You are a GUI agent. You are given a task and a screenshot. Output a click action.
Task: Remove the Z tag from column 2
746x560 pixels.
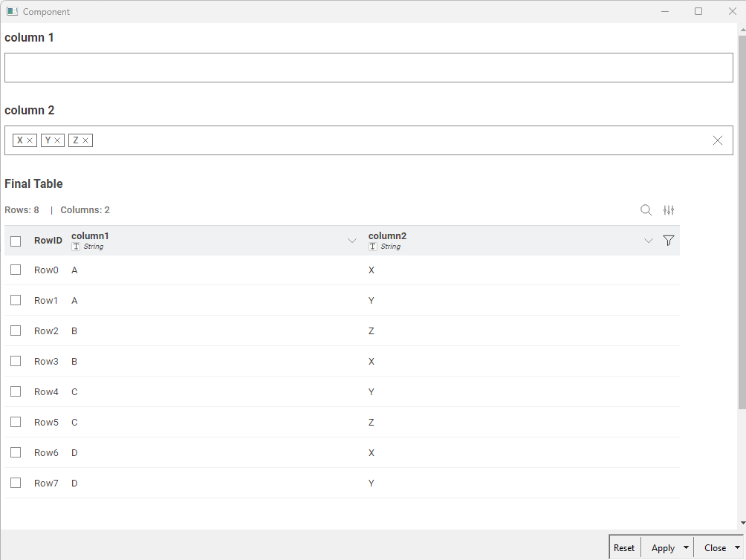(85, 140)
